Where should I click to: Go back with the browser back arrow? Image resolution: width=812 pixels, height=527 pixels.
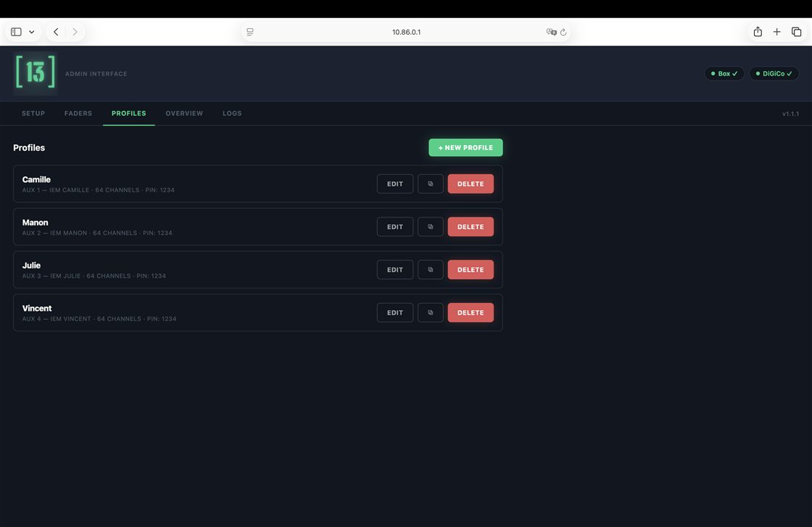(x=56, y=32)
